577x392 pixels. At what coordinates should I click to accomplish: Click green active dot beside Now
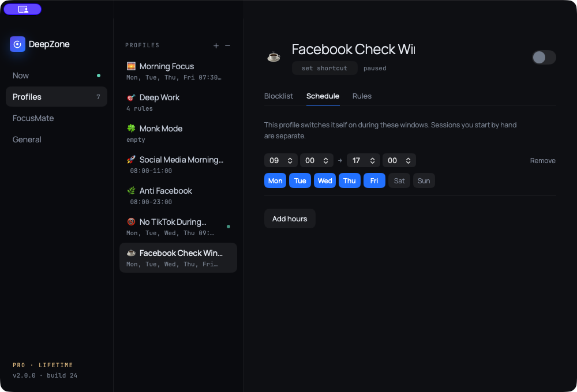coord(99,76)
